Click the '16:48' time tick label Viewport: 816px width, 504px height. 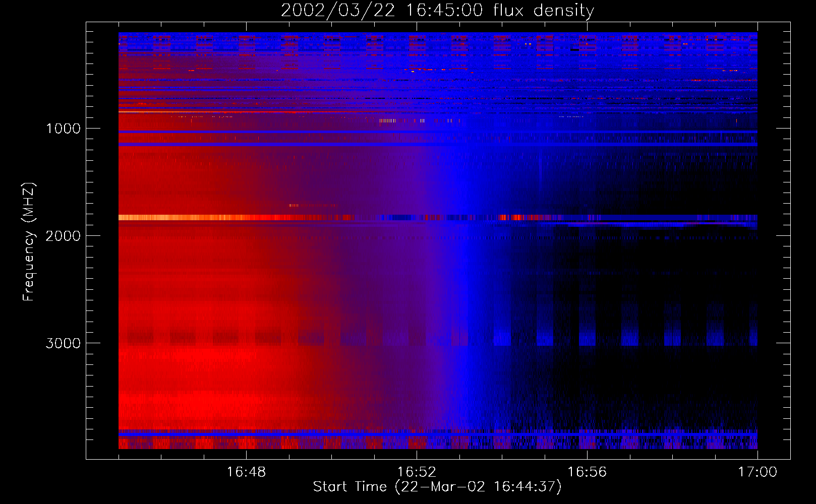246,472
